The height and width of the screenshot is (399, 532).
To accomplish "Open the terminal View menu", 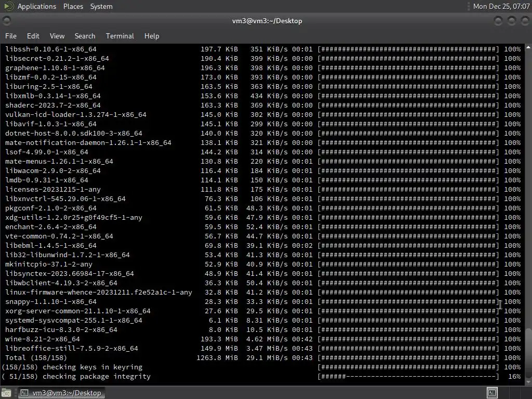I will pyautogui.click(x=57, y=36).
